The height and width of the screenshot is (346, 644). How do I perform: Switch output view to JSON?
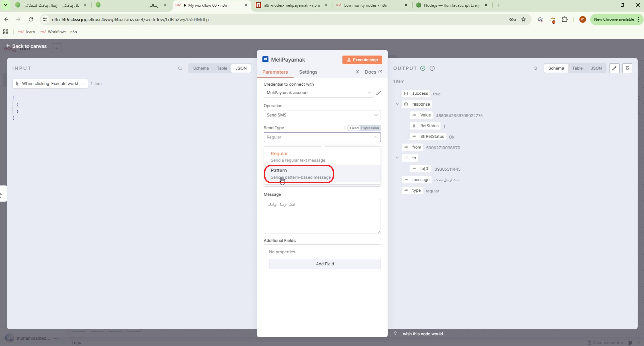pos(596,68)
